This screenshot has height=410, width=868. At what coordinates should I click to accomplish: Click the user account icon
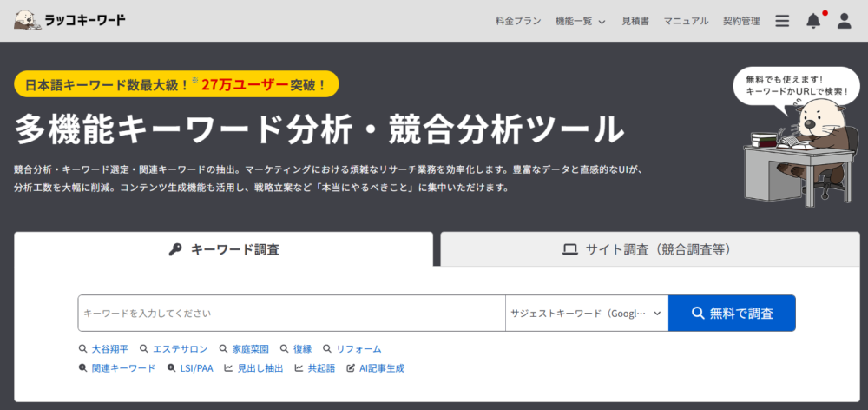pyautogui.click(x=844, y=21)
